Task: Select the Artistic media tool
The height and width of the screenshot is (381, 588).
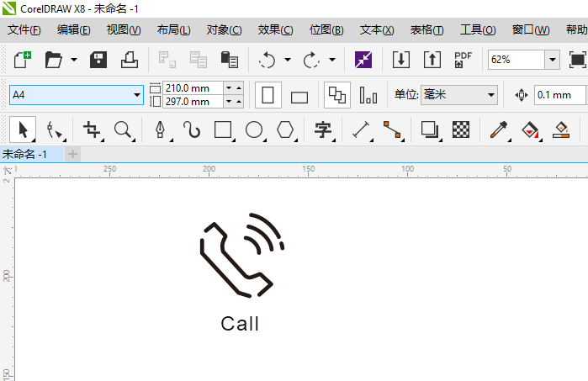Action: pos(192,130)
